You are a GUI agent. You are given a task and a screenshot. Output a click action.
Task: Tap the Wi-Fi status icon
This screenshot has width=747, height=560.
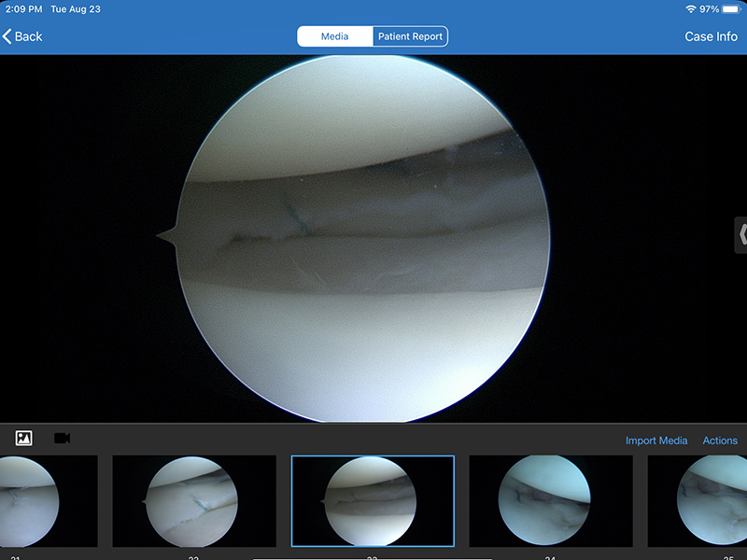coord(690,9)
